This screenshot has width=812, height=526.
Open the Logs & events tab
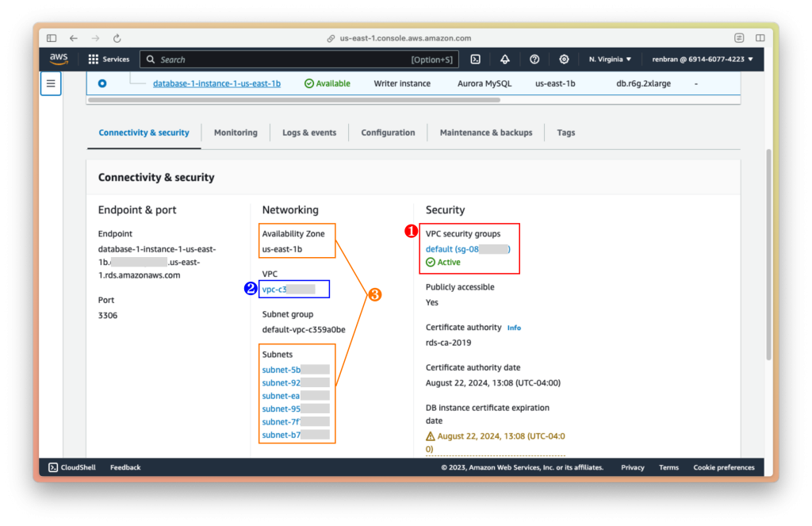tap(309, 132)
